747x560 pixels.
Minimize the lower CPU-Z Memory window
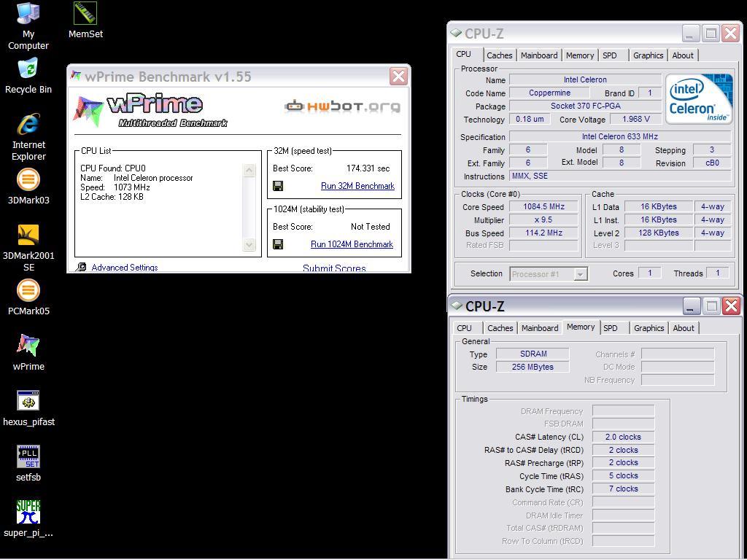point(690,306)
